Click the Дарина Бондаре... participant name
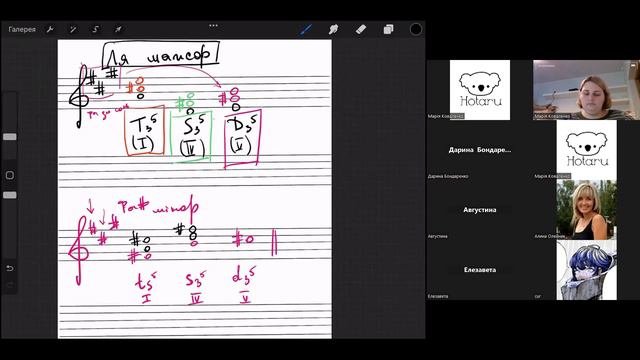Screen dimensions: 640x360 (480, 150)
